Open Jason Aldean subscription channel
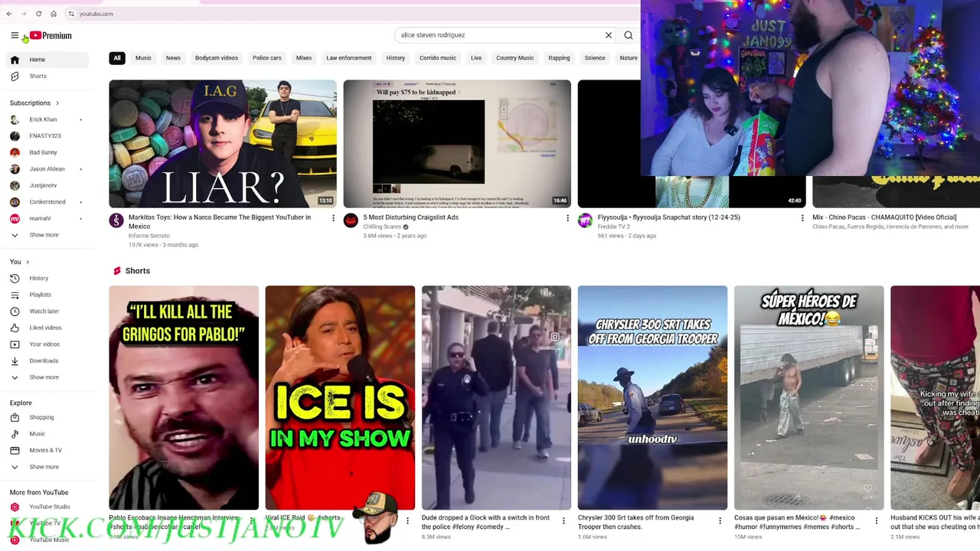The image size is (980, 551). [46, 168]
